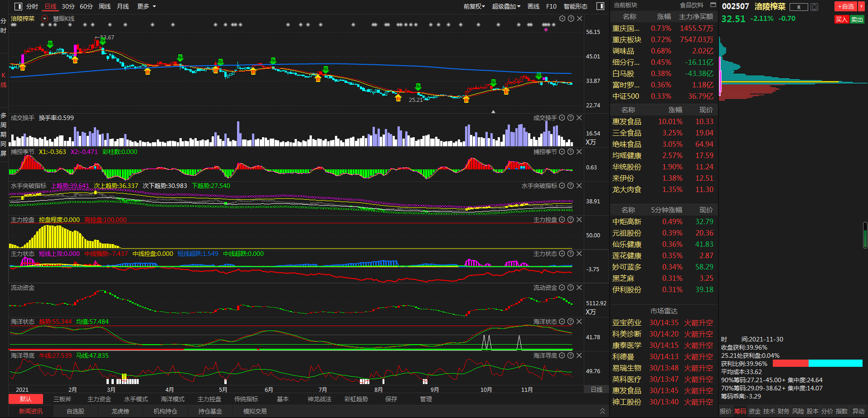
Task: Switch to 月线 monthly chart
Action: 123,6
